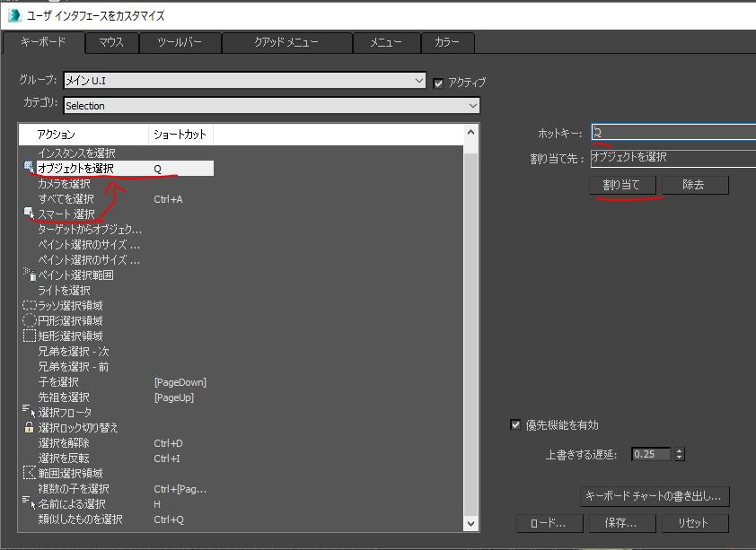This screenshot has width=756, height=550.
Task: Click the Select by Name (名前による選択) icon
Action: coord(29,503)
